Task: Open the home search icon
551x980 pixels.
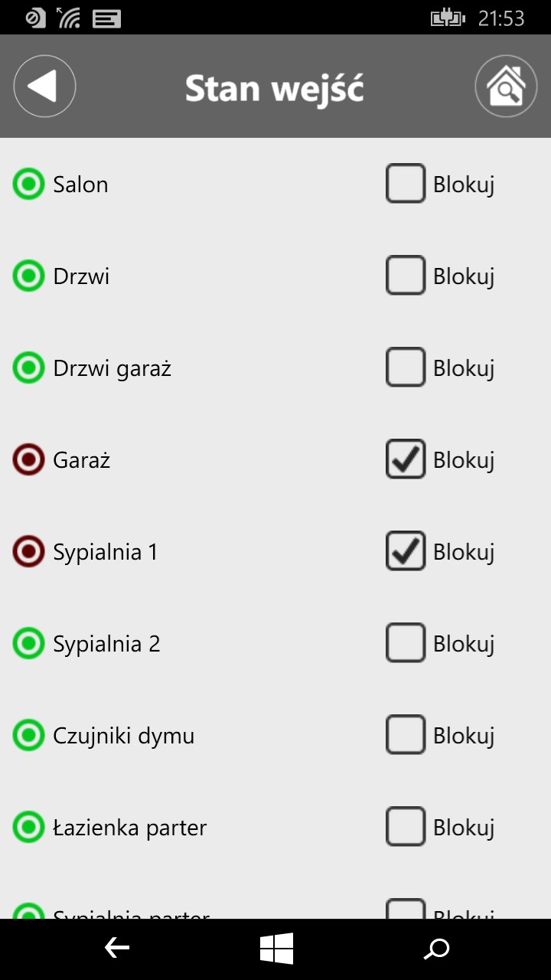Action: (x=506, y=87)
